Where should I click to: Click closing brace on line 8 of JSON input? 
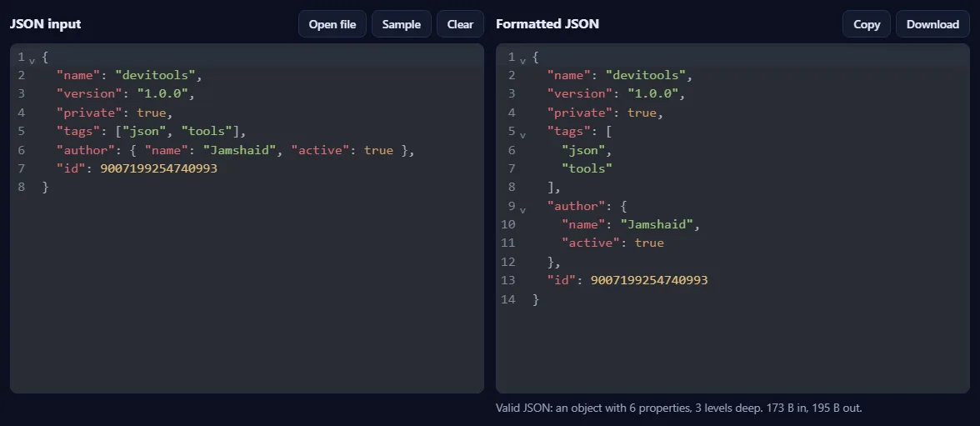coord(45,187)
